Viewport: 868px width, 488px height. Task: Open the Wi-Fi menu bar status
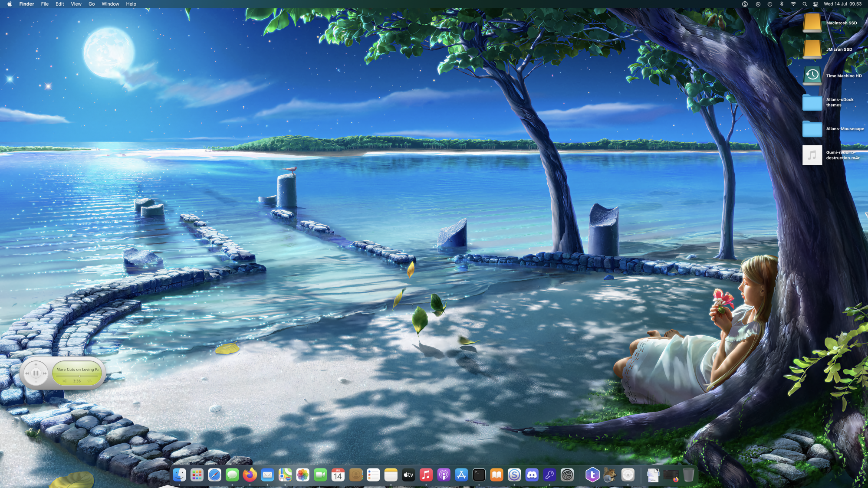point(793,4)
